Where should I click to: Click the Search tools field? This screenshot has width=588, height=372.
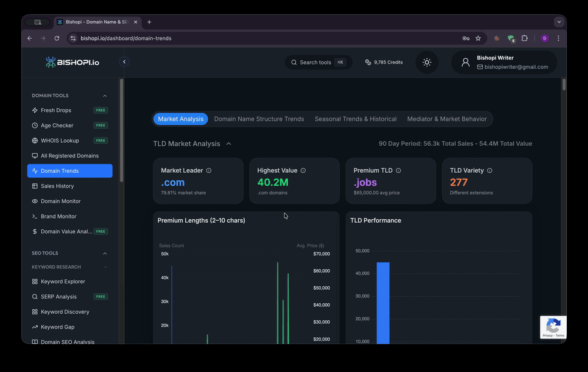[318, 62]
